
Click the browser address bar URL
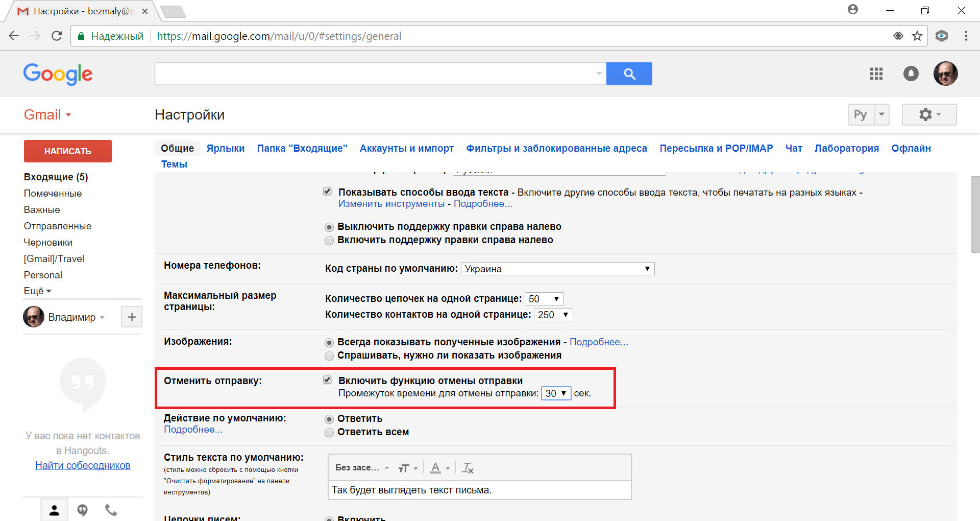pos(279,36)
